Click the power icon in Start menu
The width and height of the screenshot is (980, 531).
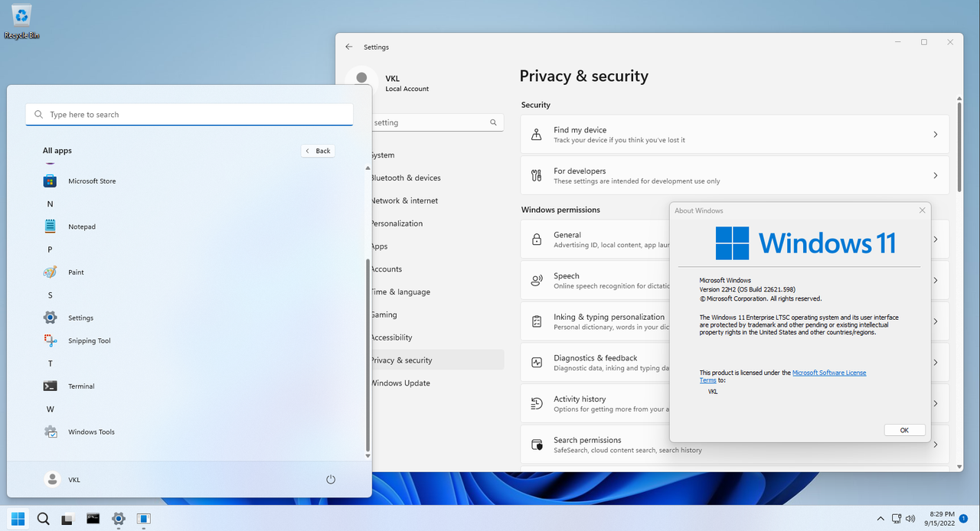point(331,479)
